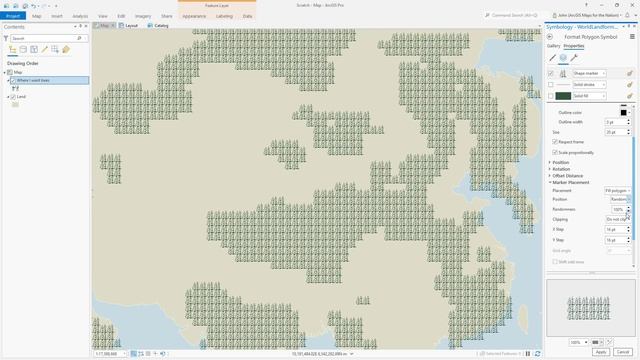Image resolution: width=640 pixels, height=360 pixels.
Task: Click the tree marker symbol layer preview
Action: coord(563,73)
